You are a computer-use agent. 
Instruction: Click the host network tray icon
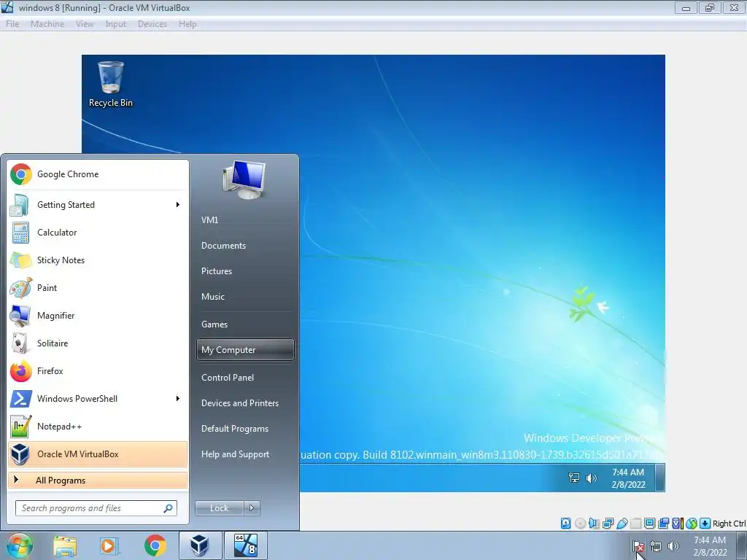656,546
